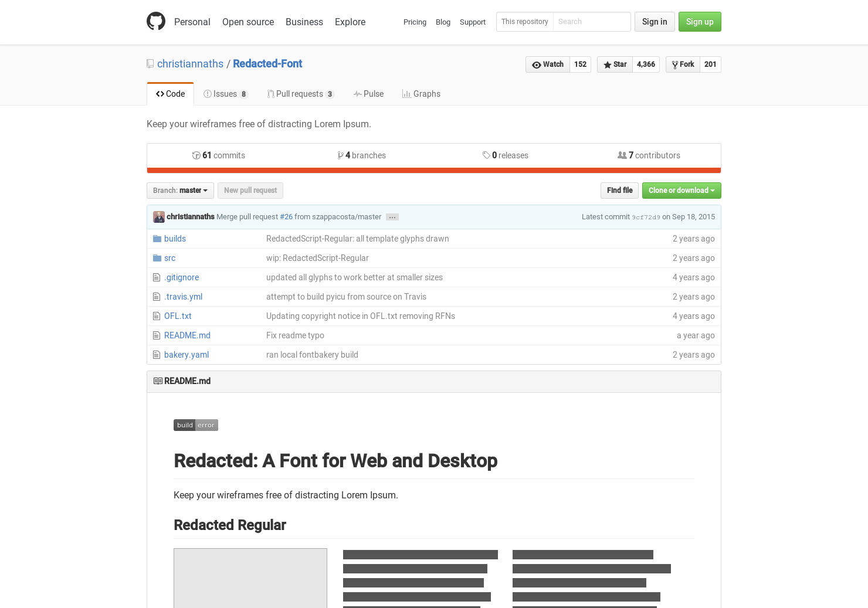Click the Find file button
868x608 pixels.
pyautogui.click(x=619, y=191)
